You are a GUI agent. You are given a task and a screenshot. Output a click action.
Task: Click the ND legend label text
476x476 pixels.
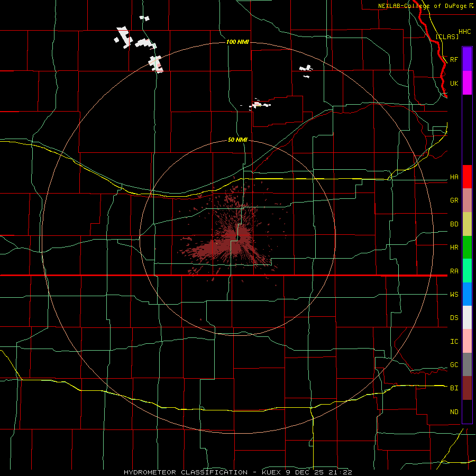coord(454,412)
